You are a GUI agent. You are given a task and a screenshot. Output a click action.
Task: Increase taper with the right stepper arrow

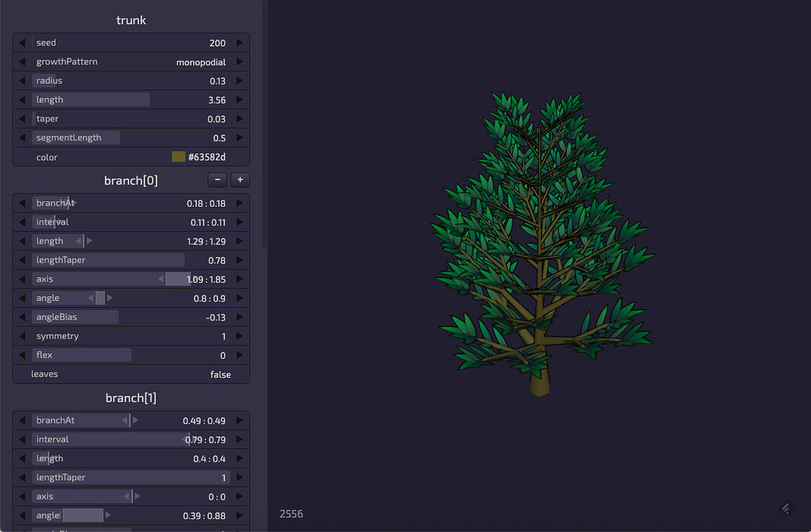[x=240, y=118]
